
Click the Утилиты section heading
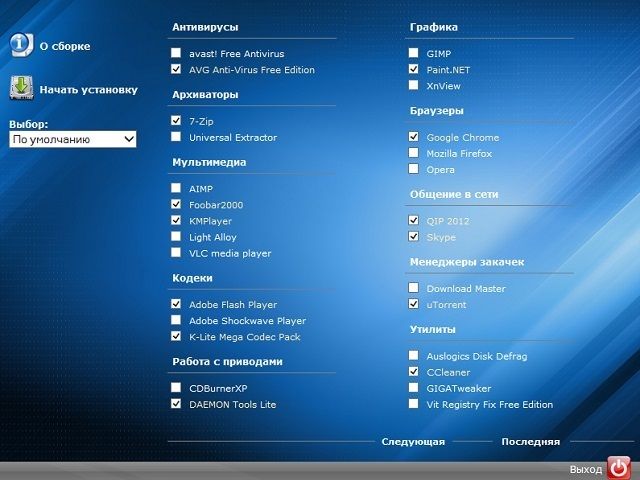[x=432, y=329]
